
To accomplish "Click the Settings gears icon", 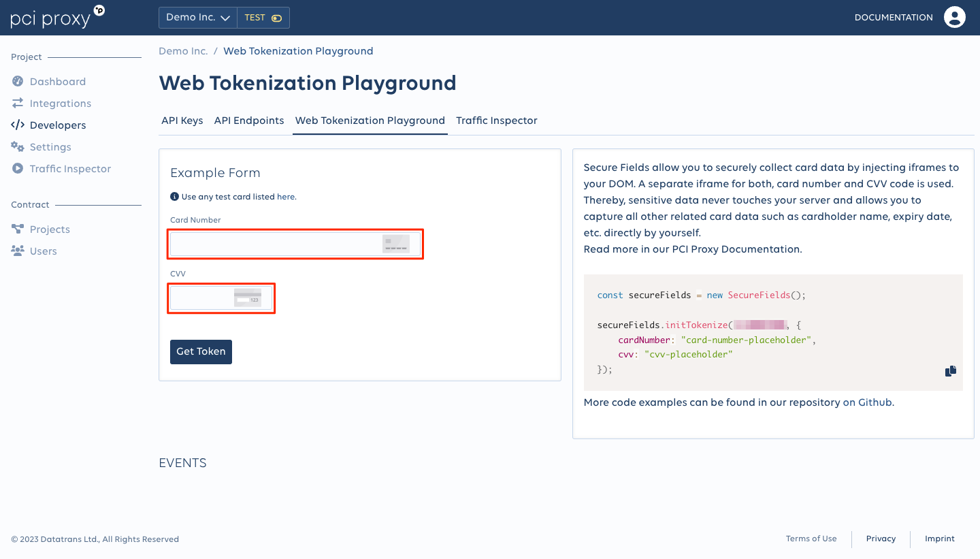I will coord(18,147).
